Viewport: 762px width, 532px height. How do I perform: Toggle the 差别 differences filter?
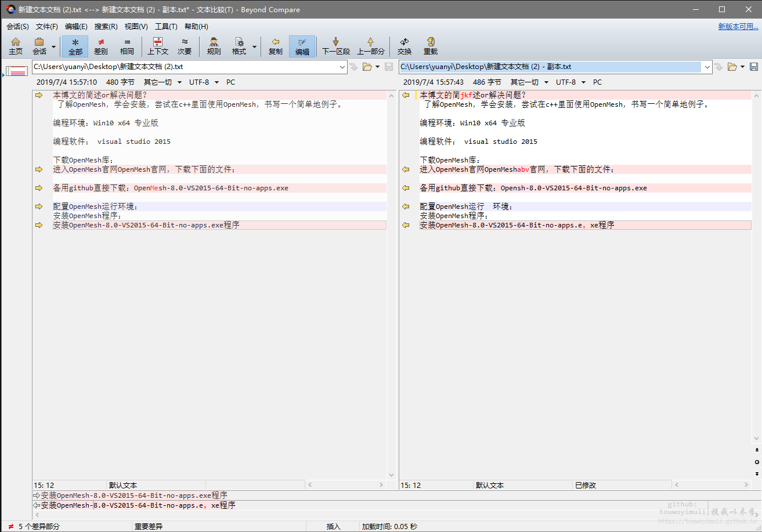coord(101,46)
